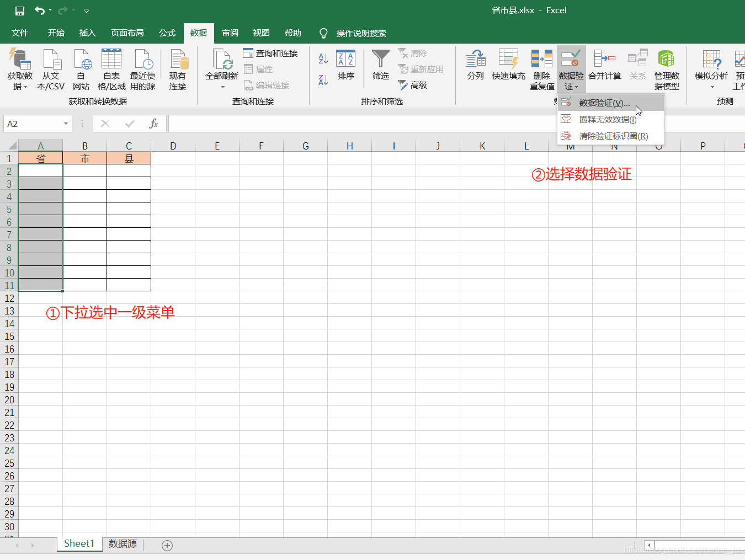This screenshot has width=745, height=560.
Task: Click the ascending sort A-Z icon
Action: [x=323, y=58]
